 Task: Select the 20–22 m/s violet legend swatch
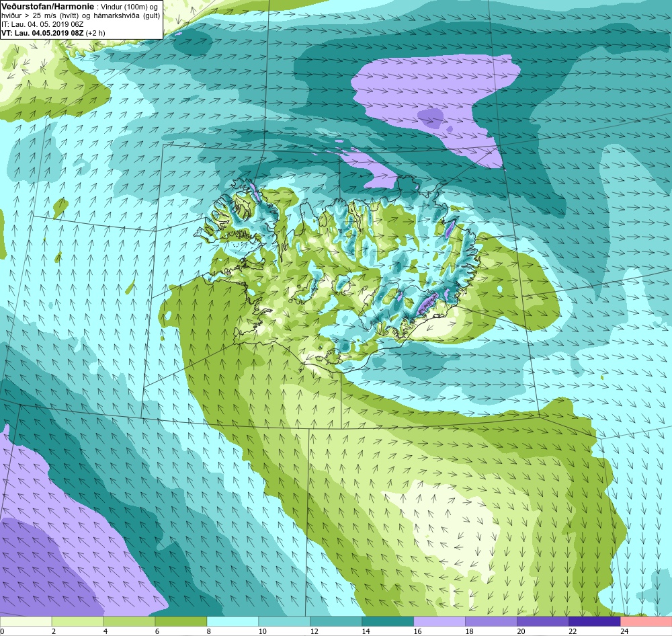click(x=542, y=622)
